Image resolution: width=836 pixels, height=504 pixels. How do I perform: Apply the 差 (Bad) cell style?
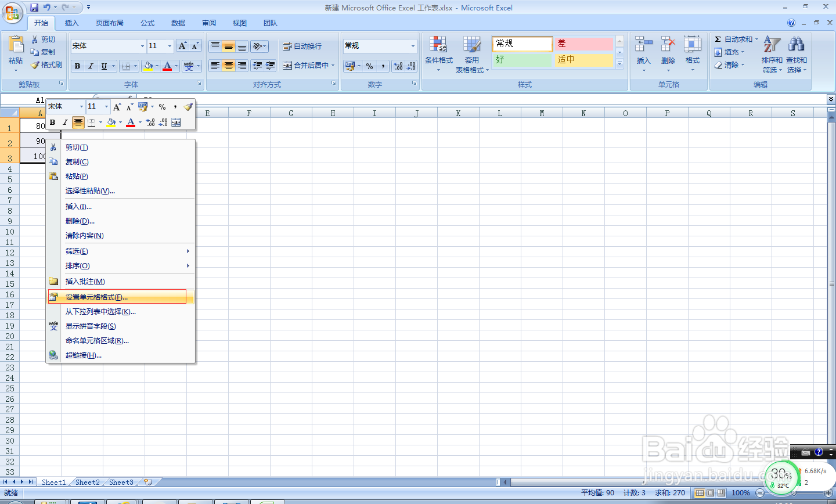pyautogui.click(x=584, y=44)
